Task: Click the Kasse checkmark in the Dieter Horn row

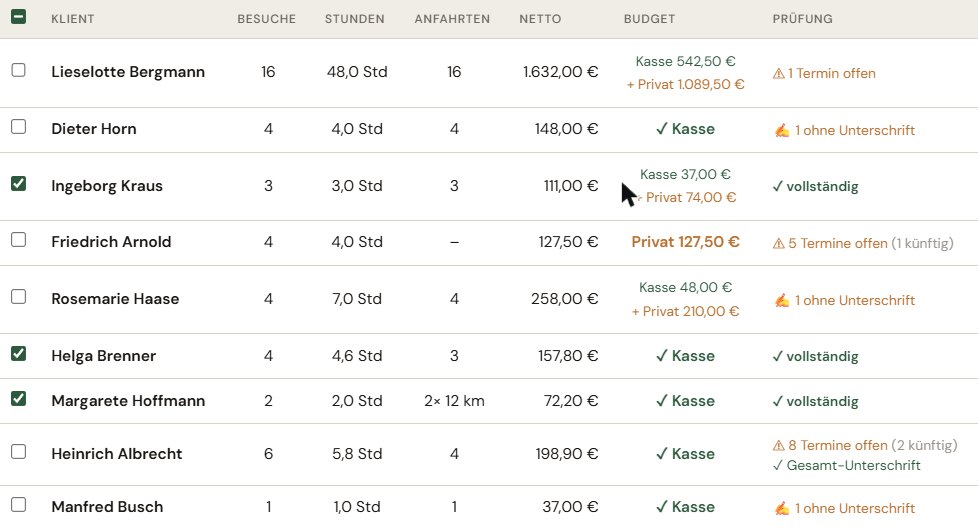Action: pos(662,129)
